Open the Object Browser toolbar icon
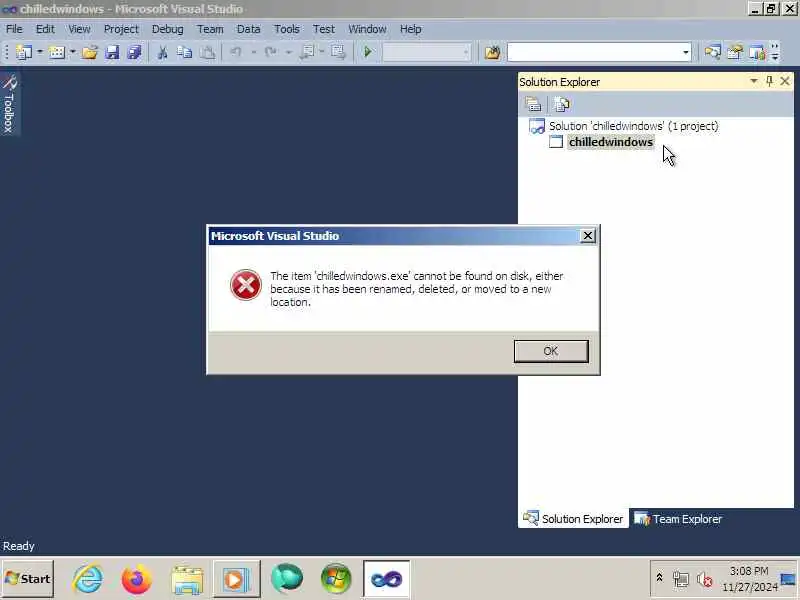This screenshot has height=600, width=800. pos(757,52)
